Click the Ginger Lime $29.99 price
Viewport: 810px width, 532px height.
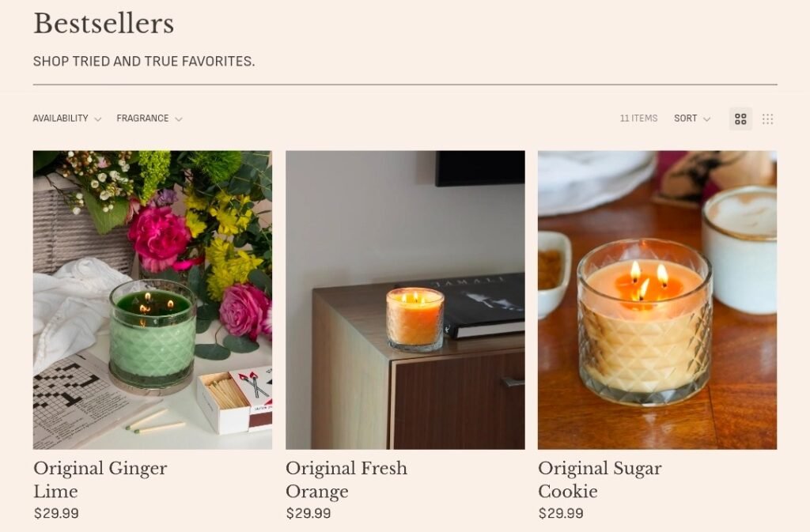(56, 514)
